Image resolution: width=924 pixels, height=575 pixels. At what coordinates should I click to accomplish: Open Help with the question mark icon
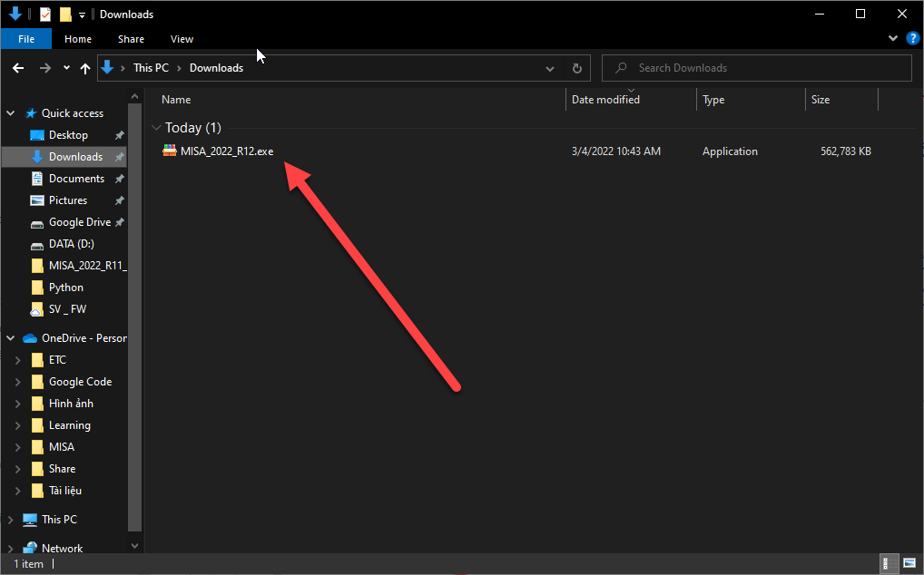tap(913, 38)
